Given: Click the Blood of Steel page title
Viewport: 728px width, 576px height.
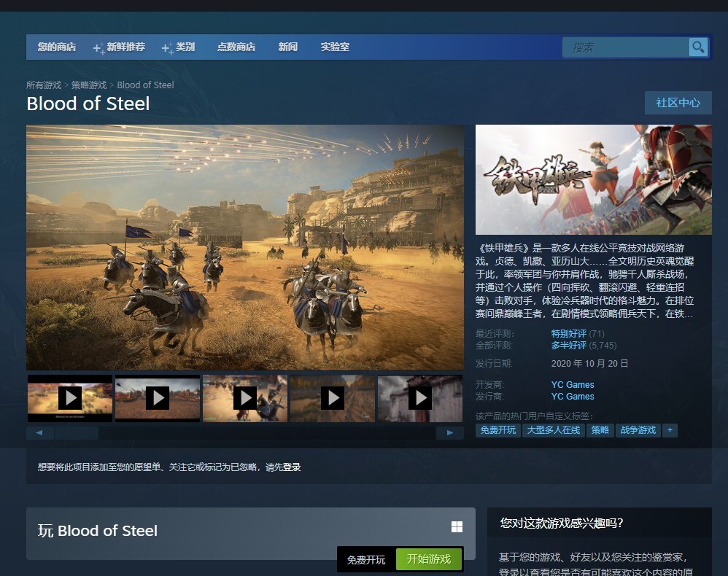Looking at the screenshot, I should click(88, 104).
